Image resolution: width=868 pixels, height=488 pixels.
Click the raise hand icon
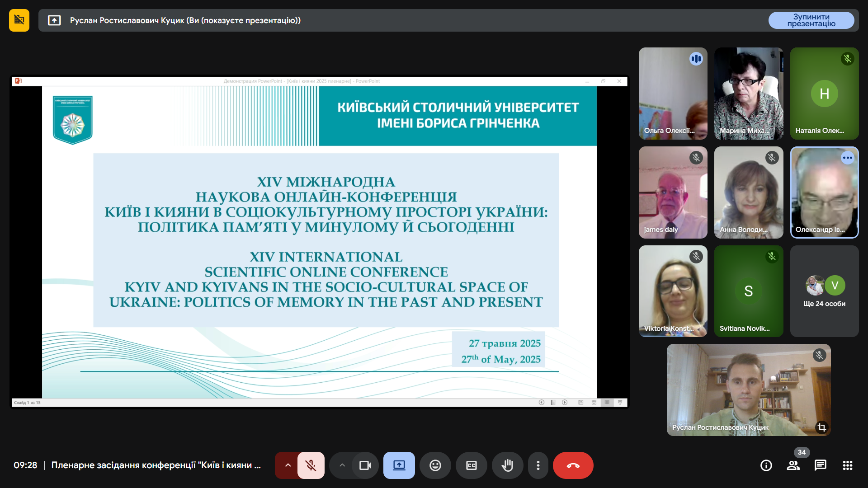(507, 465)
